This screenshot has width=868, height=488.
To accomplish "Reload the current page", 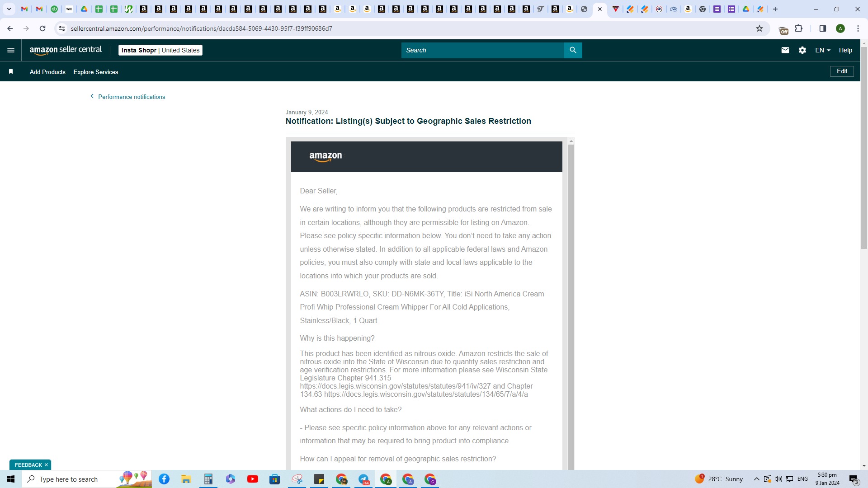I will point(42,28).
